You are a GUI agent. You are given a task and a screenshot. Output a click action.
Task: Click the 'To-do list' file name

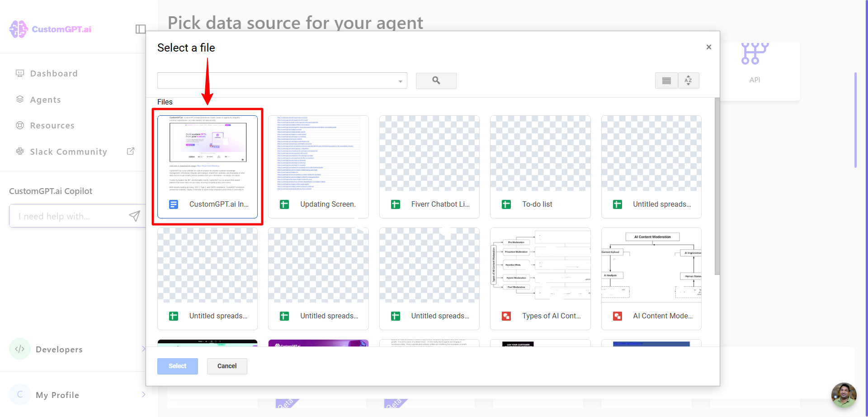[x=537, y=204]
